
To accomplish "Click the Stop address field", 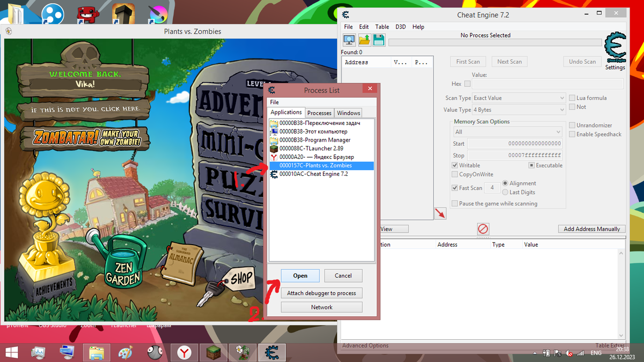I will pyautogui.click(x=515, y=156).
